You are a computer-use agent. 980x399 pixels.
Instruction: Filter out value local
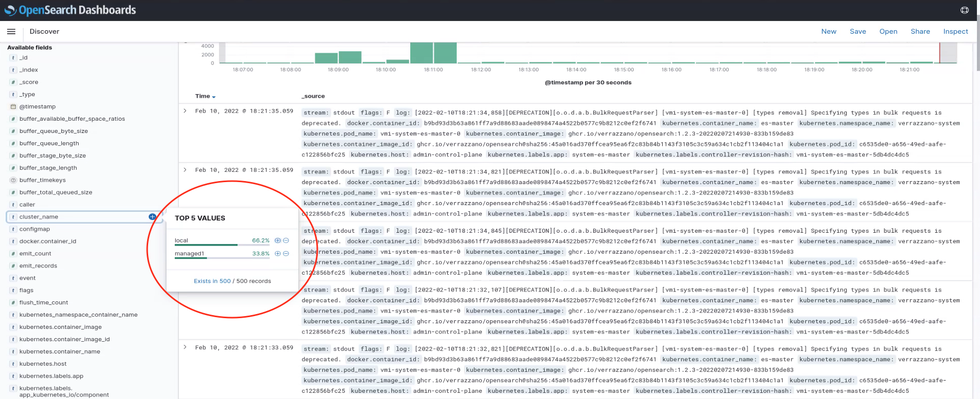pyautogui.click(x=286, y=240)
